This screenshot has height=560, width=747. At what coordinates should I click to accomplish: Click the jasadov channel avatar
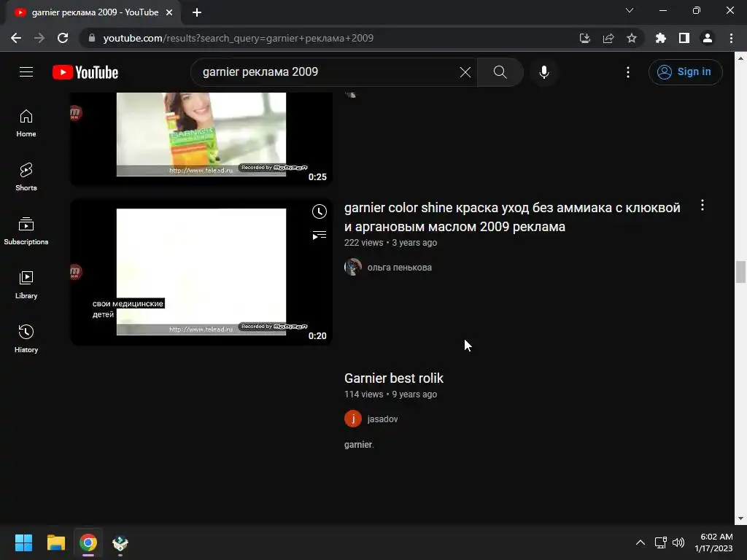coord(353,419)
